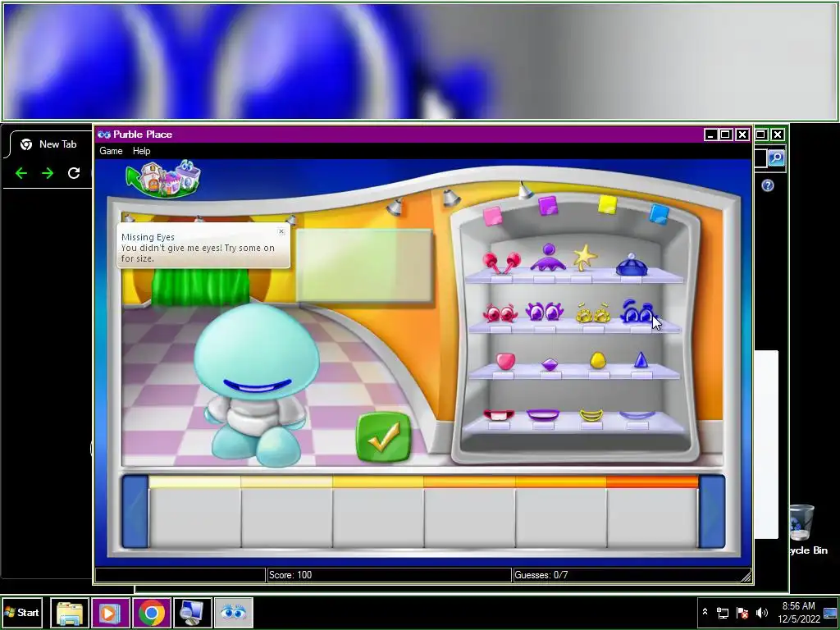Launch the media player from the taskbar
This screenshot has width=840, height=630.
click(110, 613)
